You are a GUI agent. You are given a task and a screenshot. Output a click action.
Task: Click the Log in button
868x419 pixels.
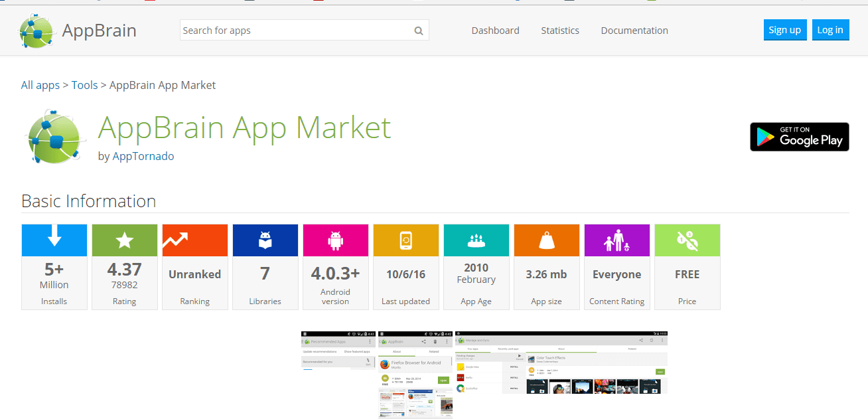(830, 30)
